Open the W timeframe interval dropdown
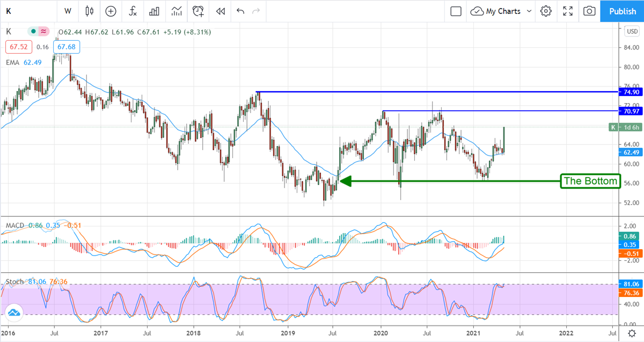This screenshot has height=342, width=644. (68, 11)
